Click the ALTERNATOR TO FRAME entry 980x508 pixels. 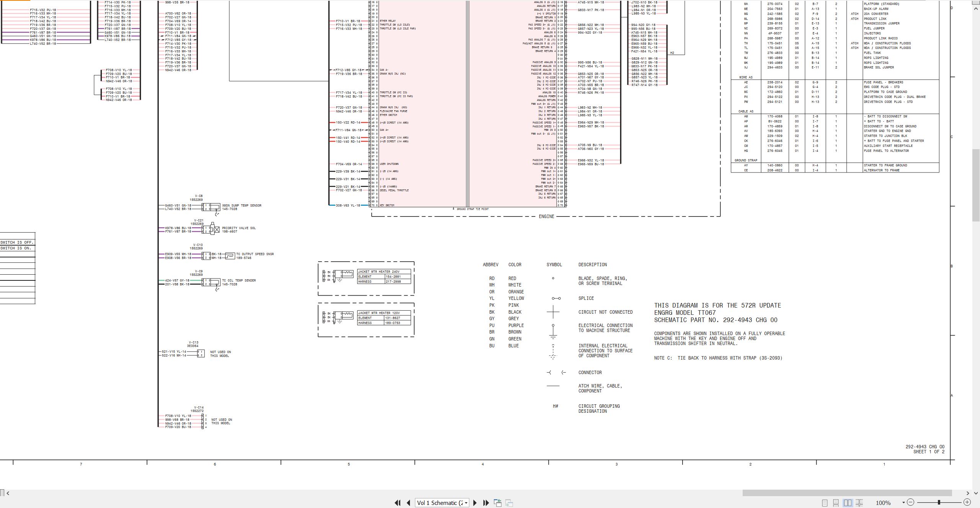pos(882,170)
